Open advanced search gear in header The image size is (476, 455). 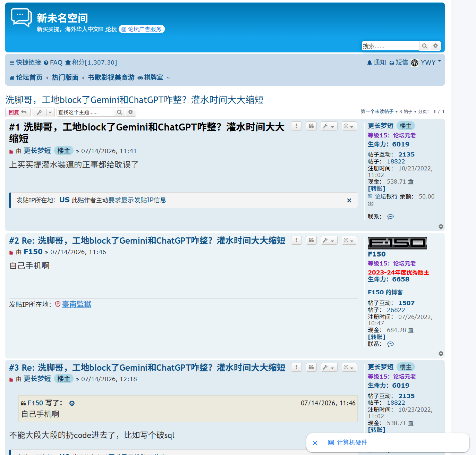[436, 46]
